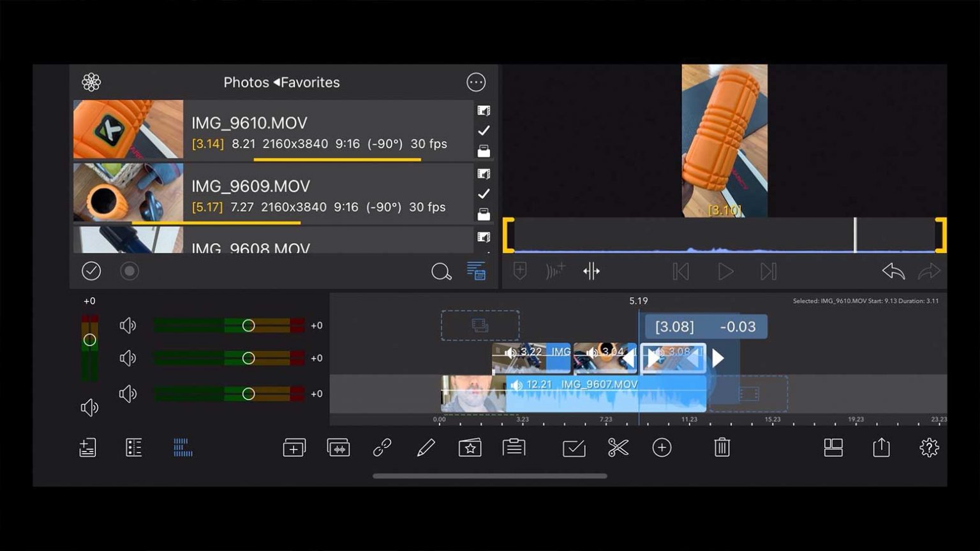Split the clip with the scissors tool
Screen dimensions: 980x551
tap(618, 447)
